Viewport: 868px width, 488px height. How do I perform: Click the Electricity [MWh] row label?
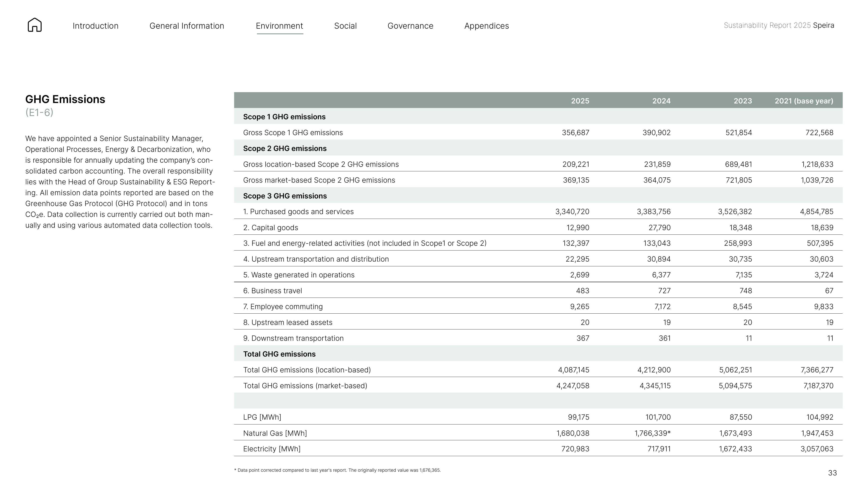click(272, 449)
